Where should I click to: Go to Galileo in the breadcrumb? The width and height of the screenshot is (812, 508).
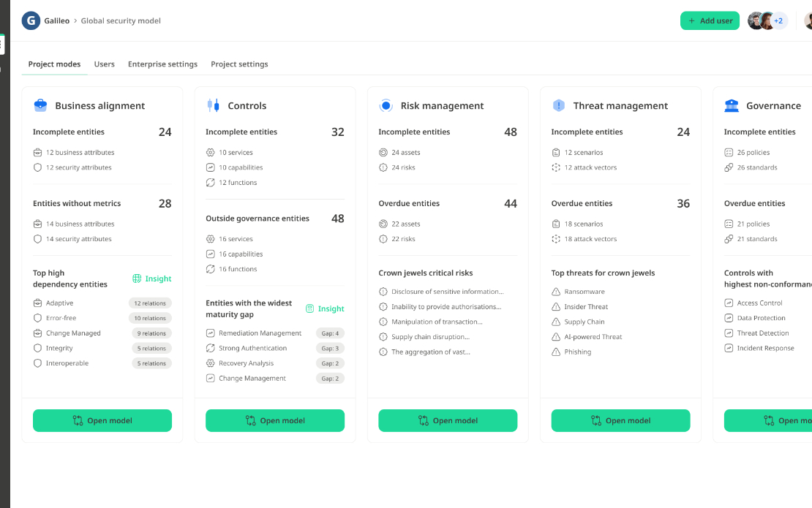pyautogui.click(x=56, y=20)
